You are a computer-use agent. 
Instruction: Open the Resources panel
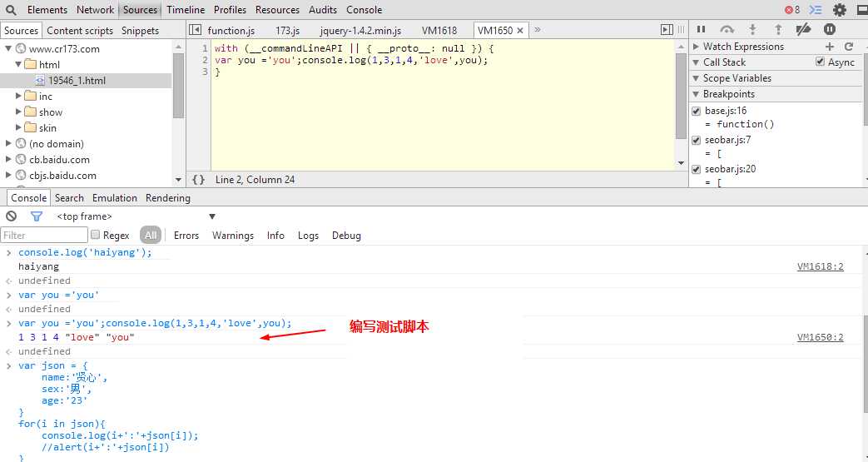click(x=277, y=9)
